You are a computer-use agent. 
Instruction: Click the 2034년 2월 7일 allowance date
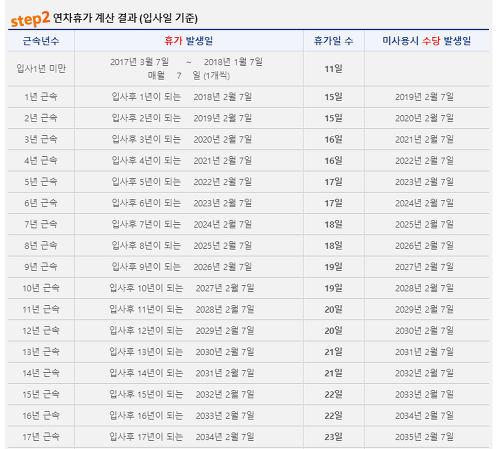pos(424,416)
